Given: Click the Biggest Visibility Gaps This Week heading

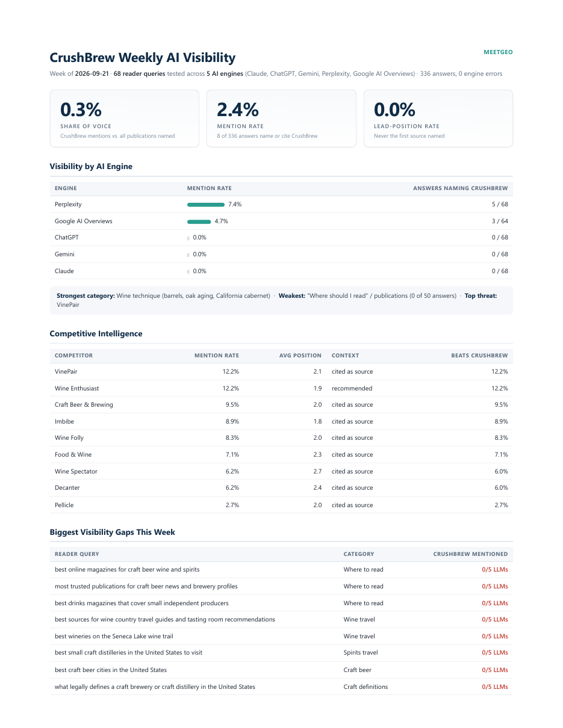Looking at the screenshot, I should click(x=113, y=532).
